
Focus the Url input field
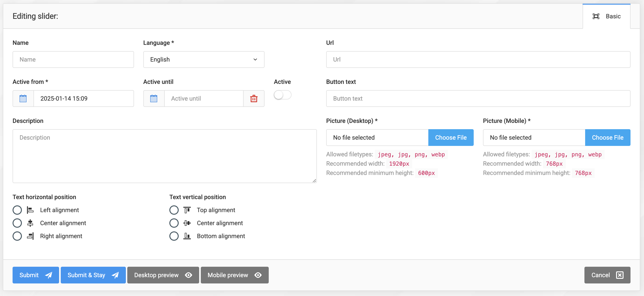click(x=478, y=59)
